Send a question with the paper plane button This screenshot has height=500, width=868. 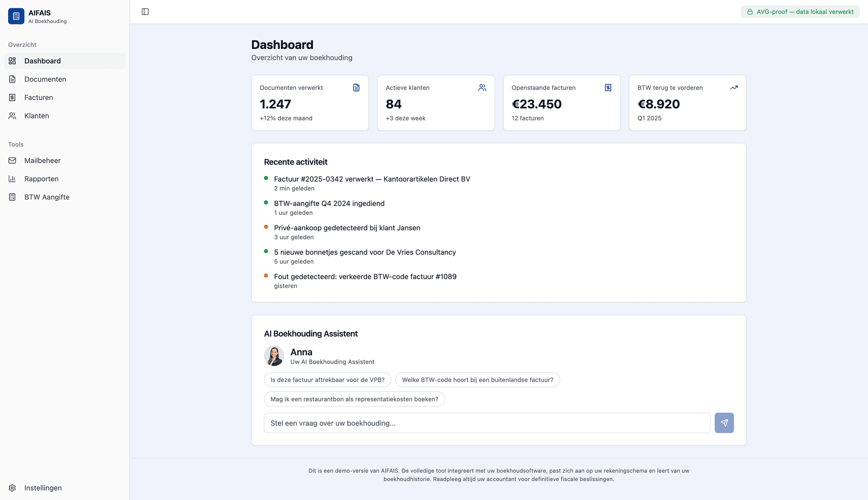tap(724, 423)
